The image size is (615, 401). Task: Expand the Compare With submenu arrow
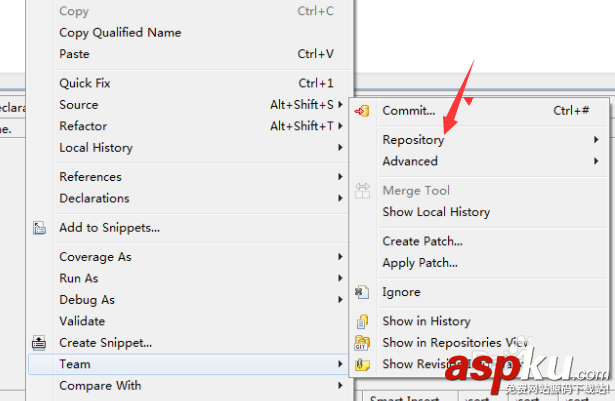(x=340, y=386)
